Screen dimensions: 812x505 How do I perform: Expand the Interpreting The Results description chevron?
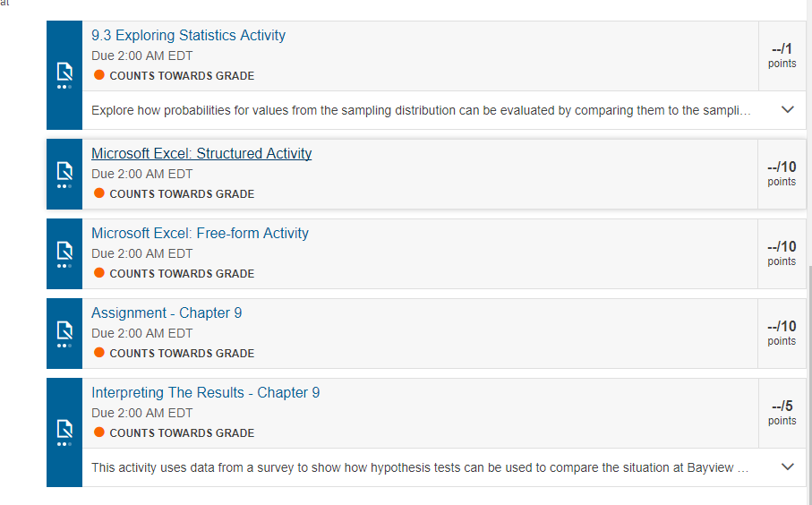[x=787, y=466]
